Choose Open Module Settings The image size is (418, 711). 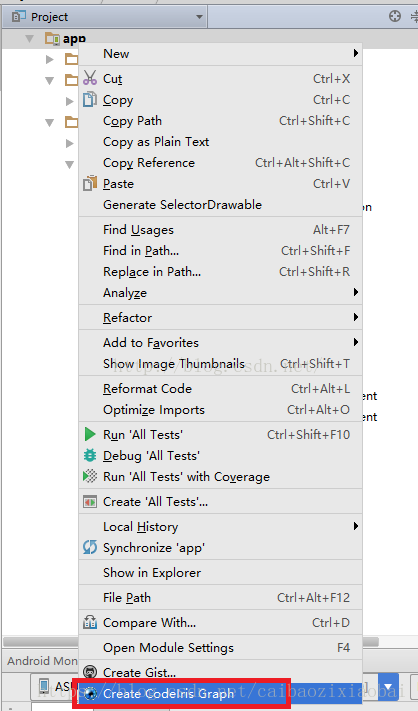(x=220, y=648)
